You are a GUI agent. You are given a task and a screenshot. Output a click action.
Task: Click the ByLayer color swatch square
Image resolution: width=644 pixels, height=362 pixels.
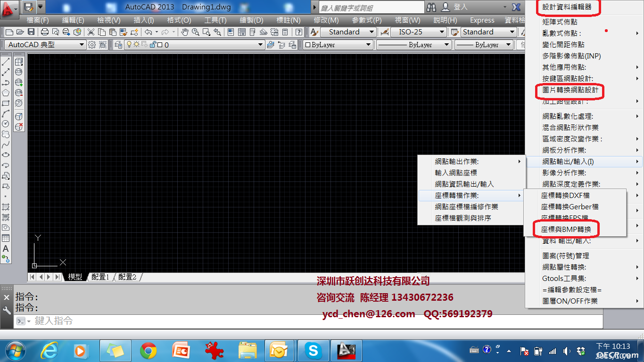coord(308,45)
